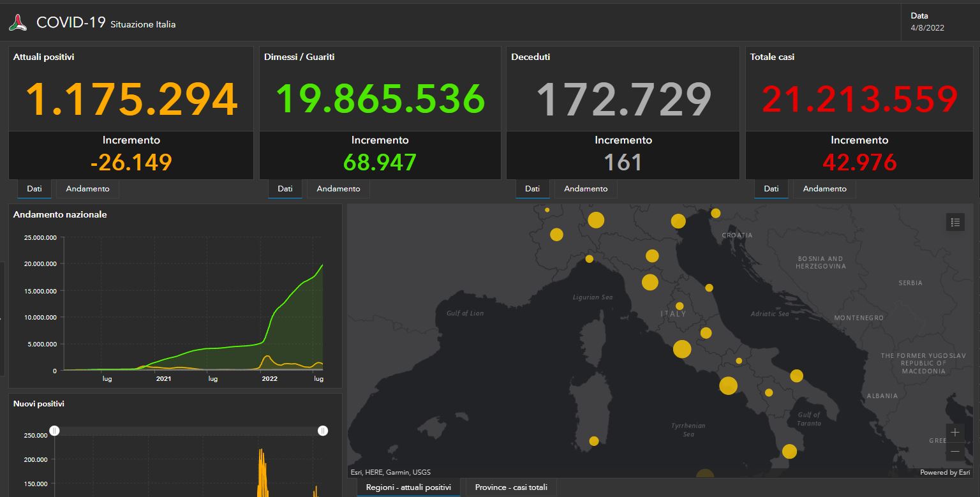Click the Esri, HERE, Garmin, USGS attribution
Image resolution: width=980 pixels, height=497 pixels.
[390, 473]
